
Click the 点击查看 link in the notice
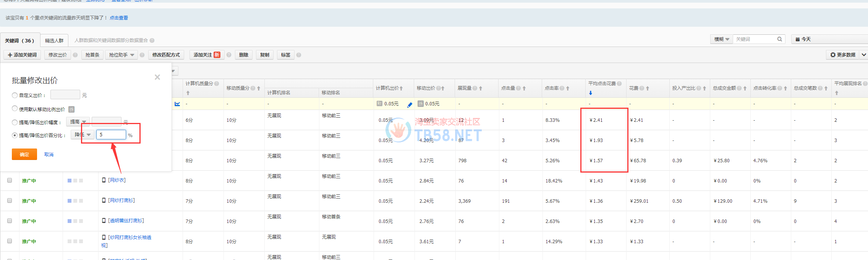[119, 18]
